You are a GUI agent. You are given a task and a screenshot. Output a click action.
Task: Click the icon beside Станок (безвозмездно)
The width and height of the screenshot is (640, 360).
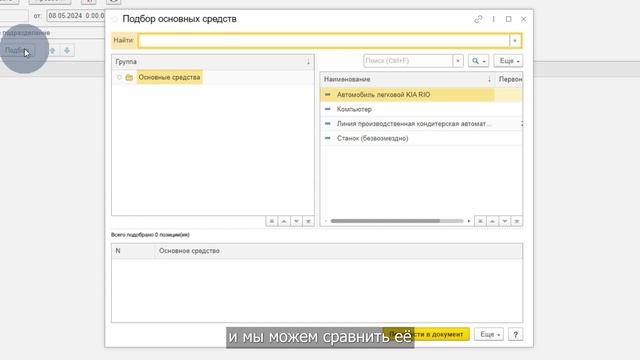coord(327,138)
